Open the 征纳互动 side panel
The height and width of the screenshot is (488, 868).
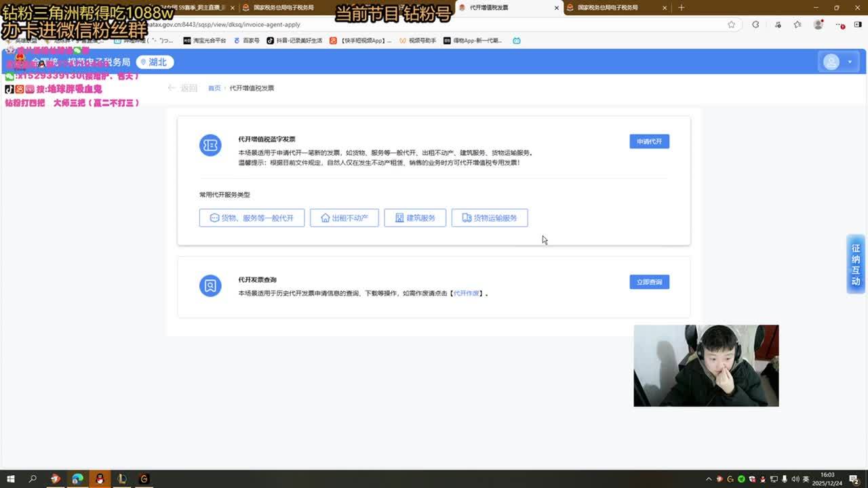pyautogui.click(x=856, y=264)
